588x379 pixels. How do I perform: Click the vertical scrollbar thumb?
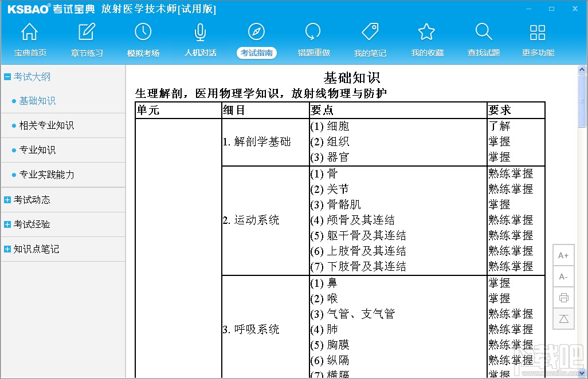pos(582,101)
